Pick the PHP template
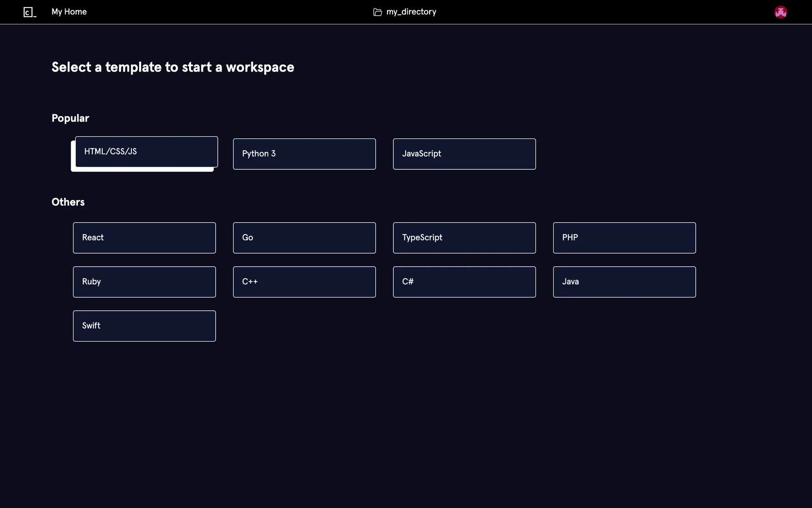This screenshot has height=508, width=812. (x=624, y=238)
